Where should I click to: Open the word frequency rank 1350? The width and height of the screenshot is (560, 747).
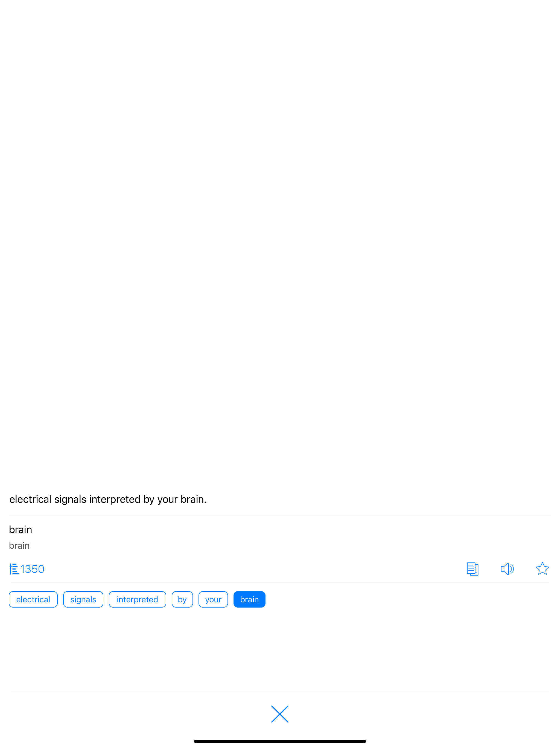pos(27,569)
